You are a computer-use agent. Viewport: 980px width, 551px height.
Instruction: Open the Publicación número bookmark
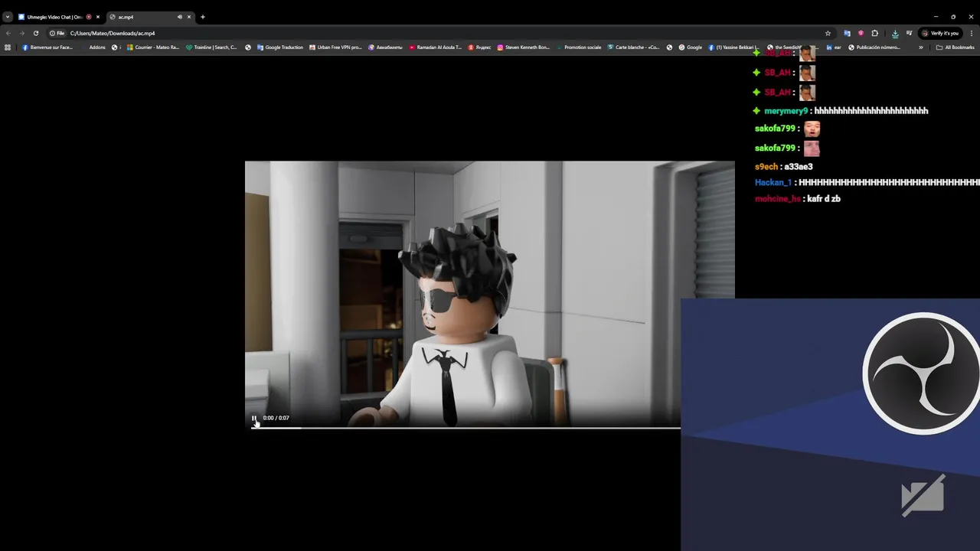(x=874, y=47)
